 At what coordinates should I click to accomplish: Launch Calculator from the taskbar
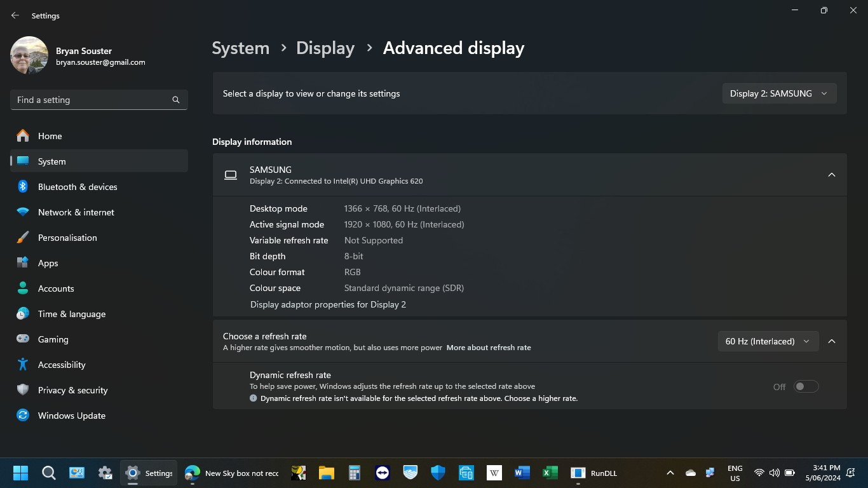(355, 473)
